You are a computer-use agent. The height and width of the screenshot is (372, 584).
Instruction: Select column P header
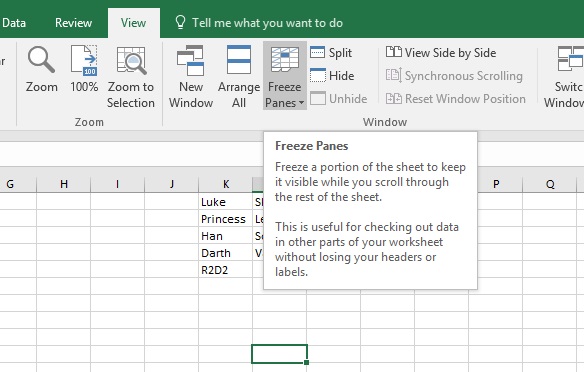point(496,184)
